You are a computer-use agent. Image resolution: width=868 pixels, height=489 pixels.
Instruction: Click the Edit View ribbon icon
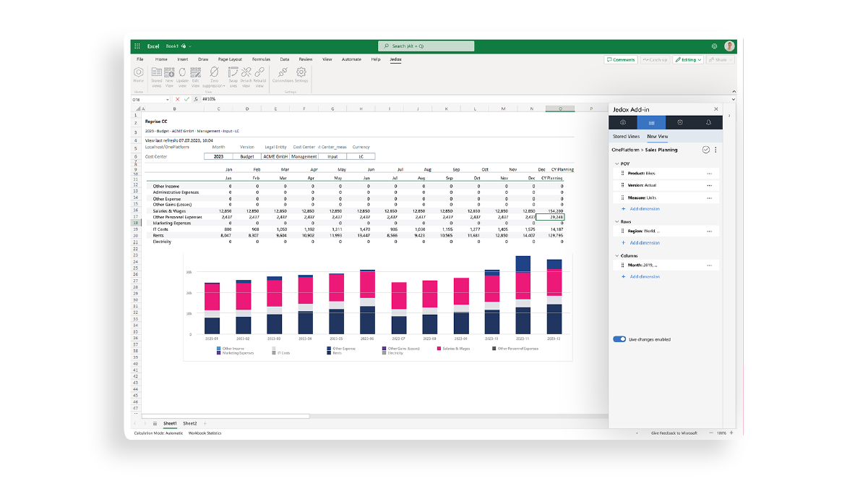point(194,73)
